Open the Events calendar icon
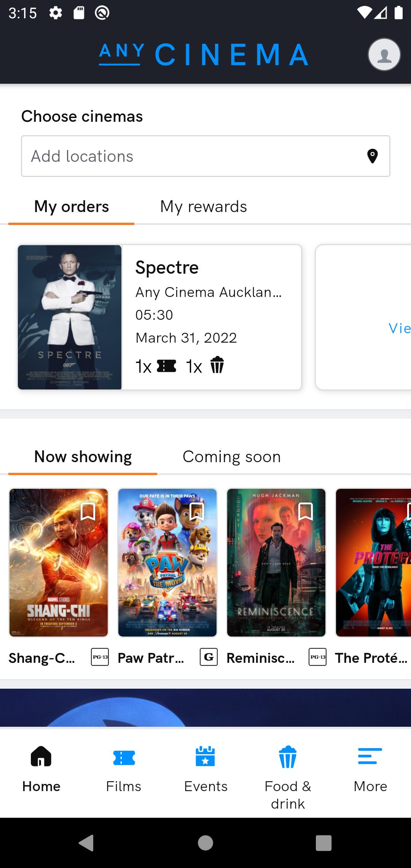Screen dimensions: 411x868 coord(205,756)
